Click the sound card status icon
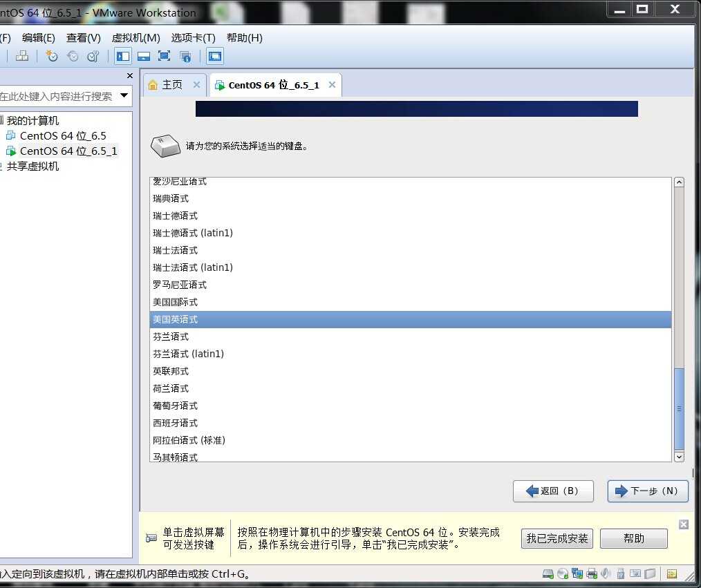 point(606,573)
